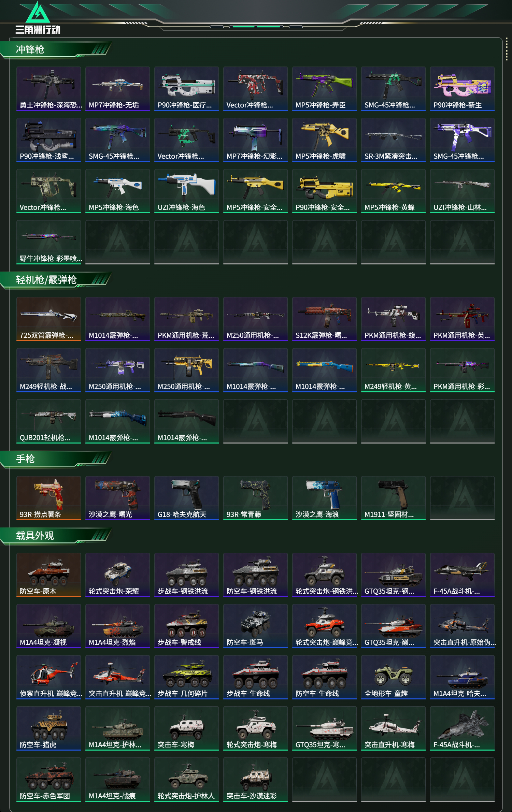Screen dimensions: 512x812
Task: Open the MP5冲锋枪-黄蜂 item
Action: (x=393, y=191)
